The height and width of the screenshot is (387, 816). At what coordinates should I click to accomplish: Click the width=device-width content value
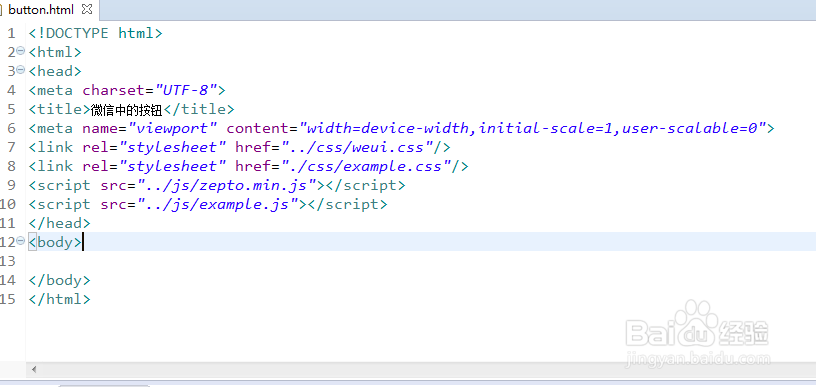388,128
